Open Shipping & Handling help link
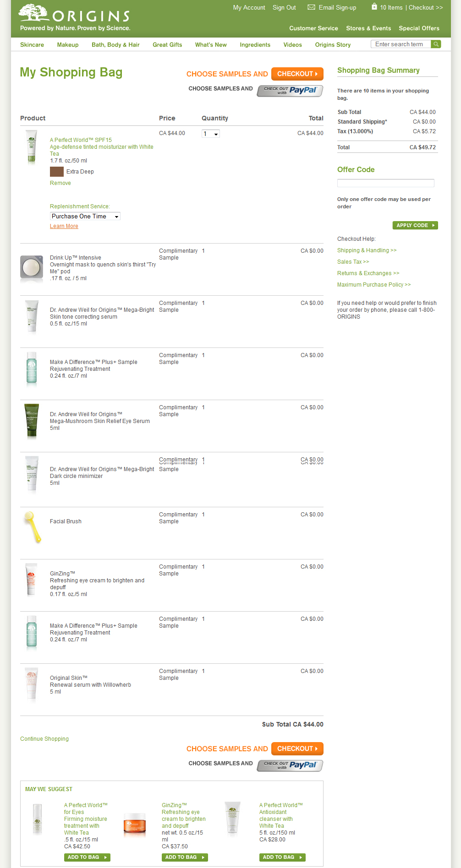This screenshot has height=868, width=461. (x=367, y=250)
